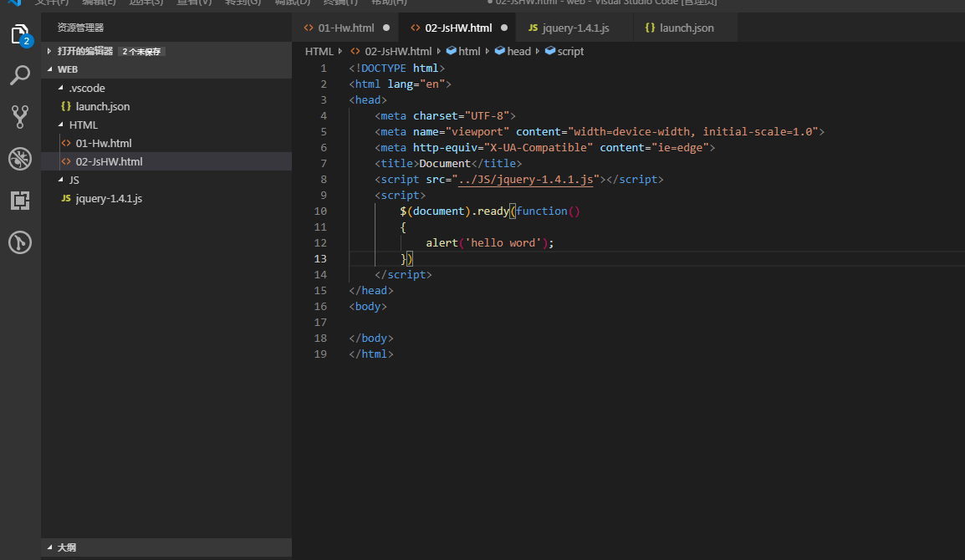Open the Debug view icon
Screen dimensions: 965x560
tap(20, 159)
